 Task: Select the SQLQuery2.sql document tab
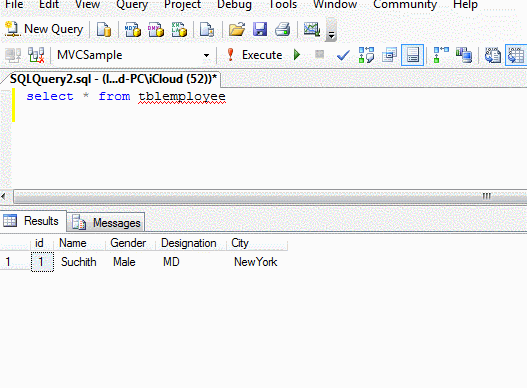[x=113, y=79]
